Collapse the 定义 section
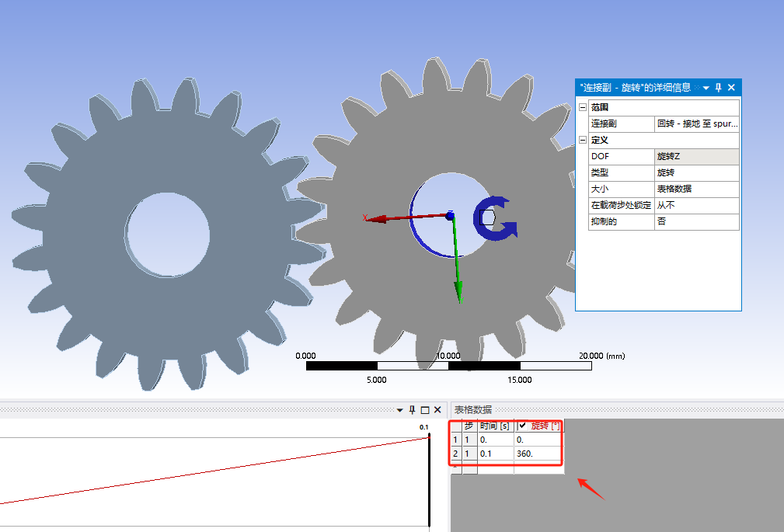The image size is (784, 532). [583, 140]
